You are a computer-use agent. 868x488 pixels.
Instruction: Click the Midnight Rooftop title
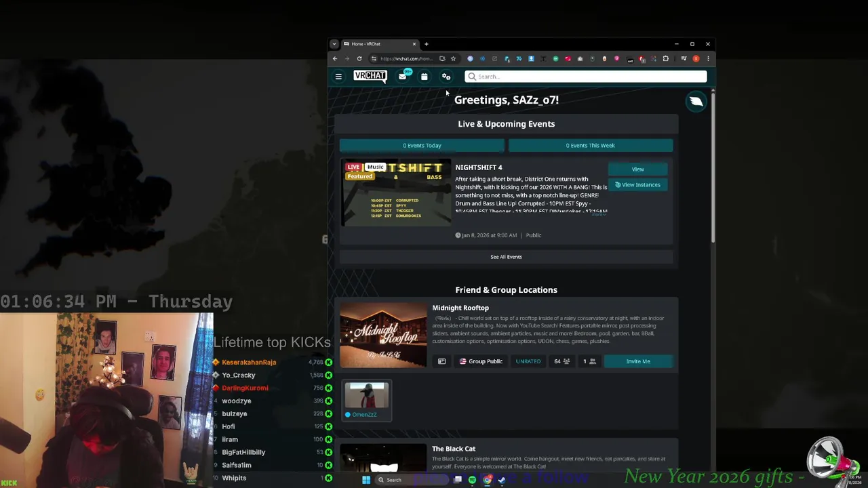click(460, 308)
